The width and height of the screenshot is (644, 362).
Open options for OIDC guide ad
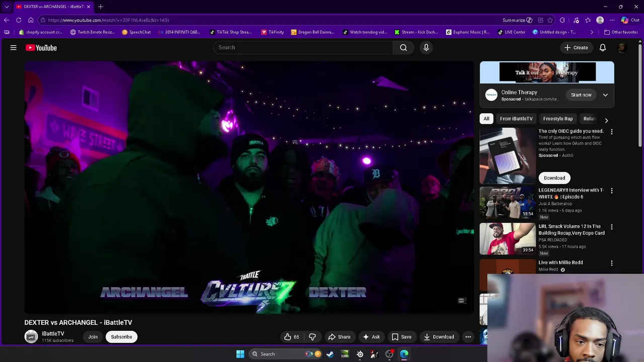click(612, 132)
